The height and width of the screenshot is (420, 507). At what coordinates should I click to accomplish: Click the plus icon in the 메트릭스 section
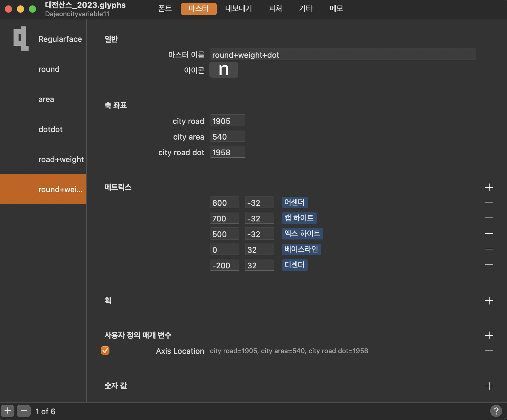(x=489, y=187)
